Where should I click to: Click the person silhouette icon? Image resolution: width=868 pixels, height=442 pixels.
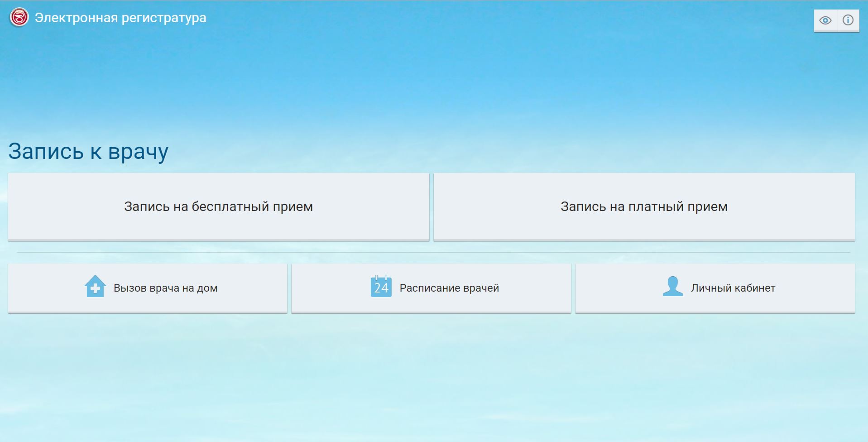pyautogui.click(x=672, y=286)
